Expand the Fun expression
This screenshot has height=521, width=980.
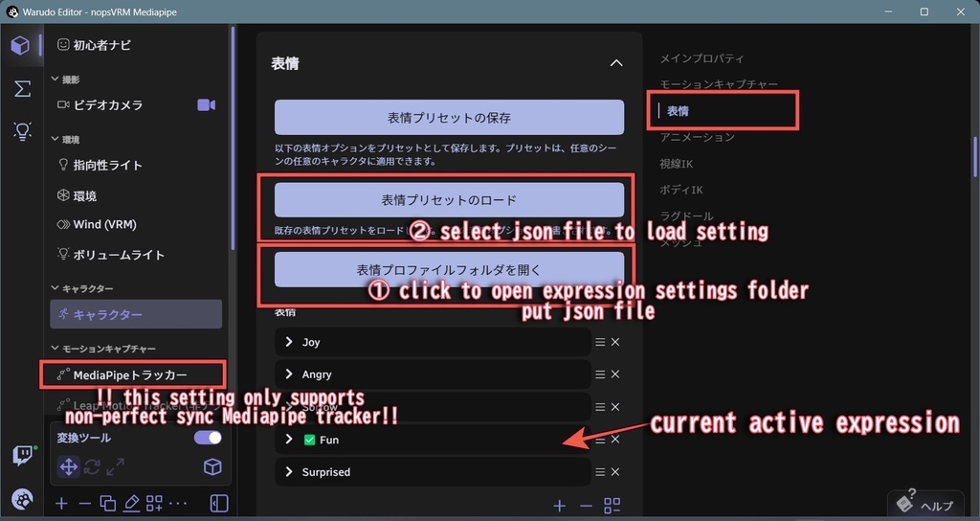click(289, 439)
